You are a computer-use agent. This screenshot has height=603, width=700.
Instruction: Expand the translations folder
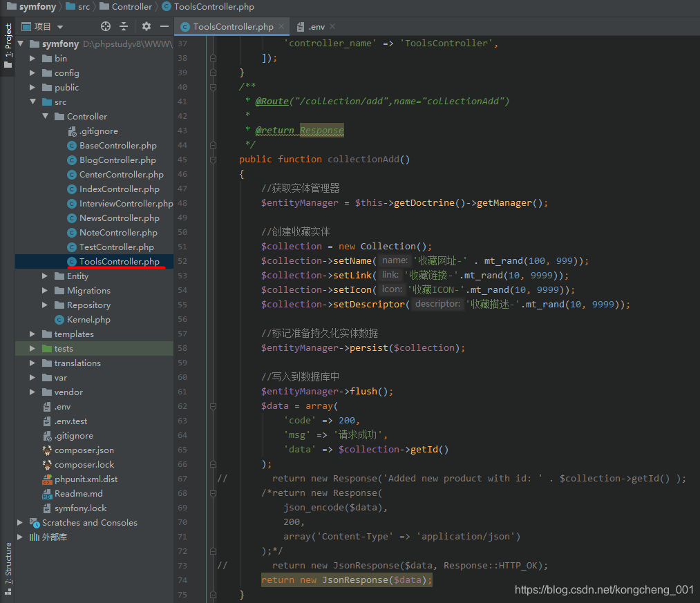coord(32,363)
